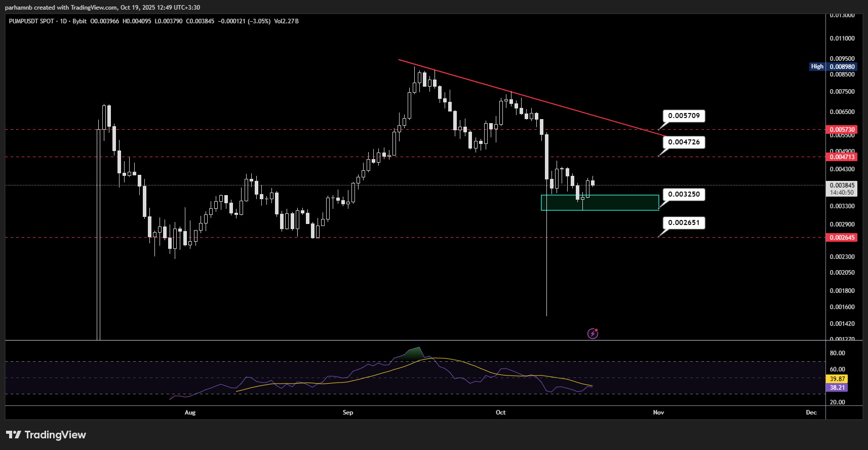The height and width of the screenshot is (450, 868).
Task: Click the Oct label on time axis
Action: [500, 413]
